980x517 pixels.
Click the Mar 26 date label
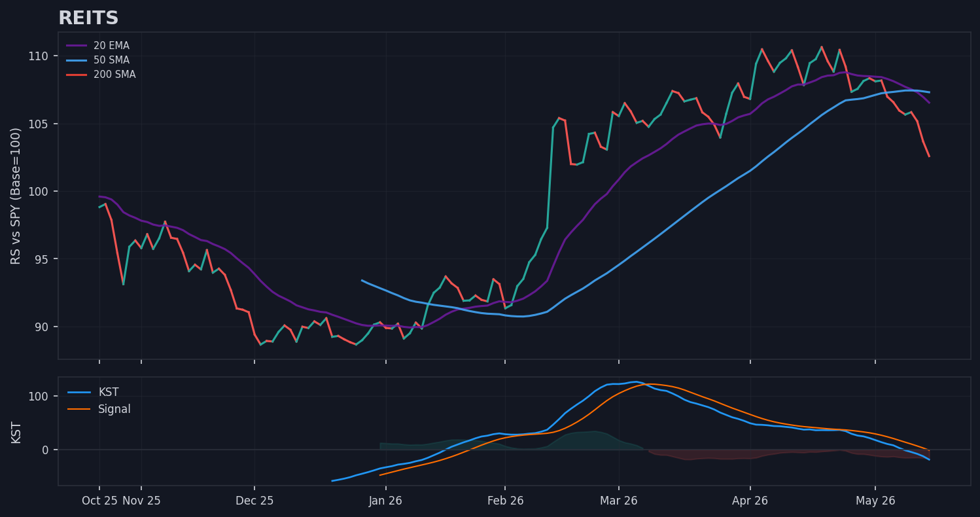click(x=619, y=501)
